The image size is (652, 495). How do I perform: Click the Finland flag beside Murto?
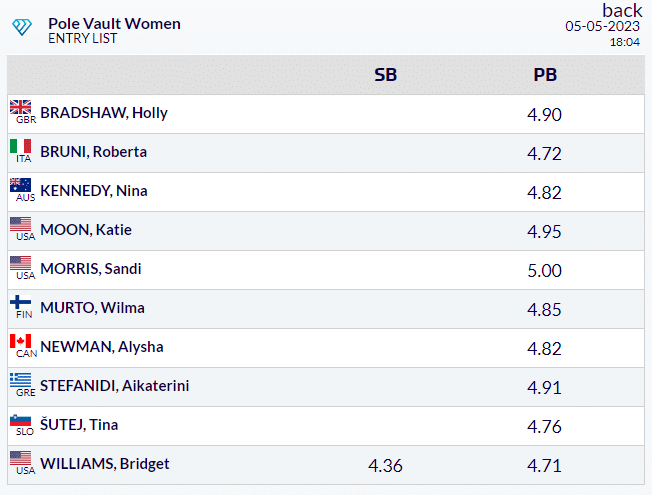pos(20,302)
